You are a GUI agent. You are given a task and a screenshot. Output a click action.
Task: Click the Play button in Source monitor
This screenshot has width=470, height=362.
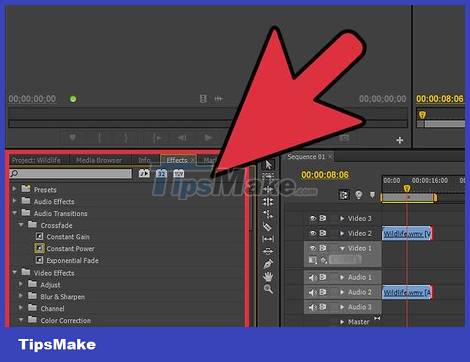[x=208, y=137]
